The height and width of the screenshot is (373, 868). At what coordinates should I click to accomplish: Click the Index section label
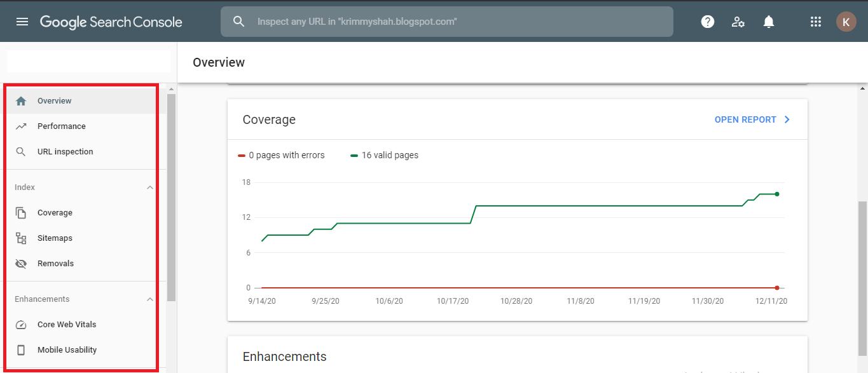tap(25, 187)
